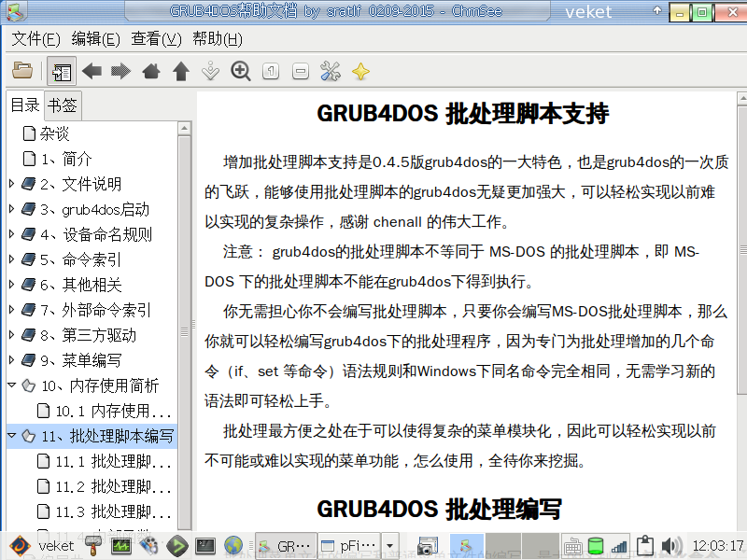The width and height of the screenshot is (747, 560).
Task: Click the window menu icon in title bar
Action: click(x=14, y=11)
